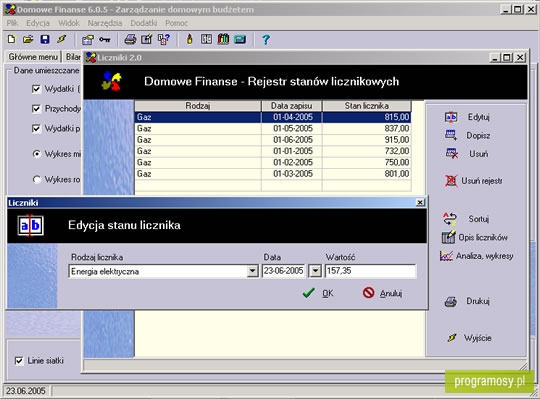Image resolution: width=540 pixels, height=399 pixels.
Task: Click the colorful books toolbar icon
Action: point(223,39)
